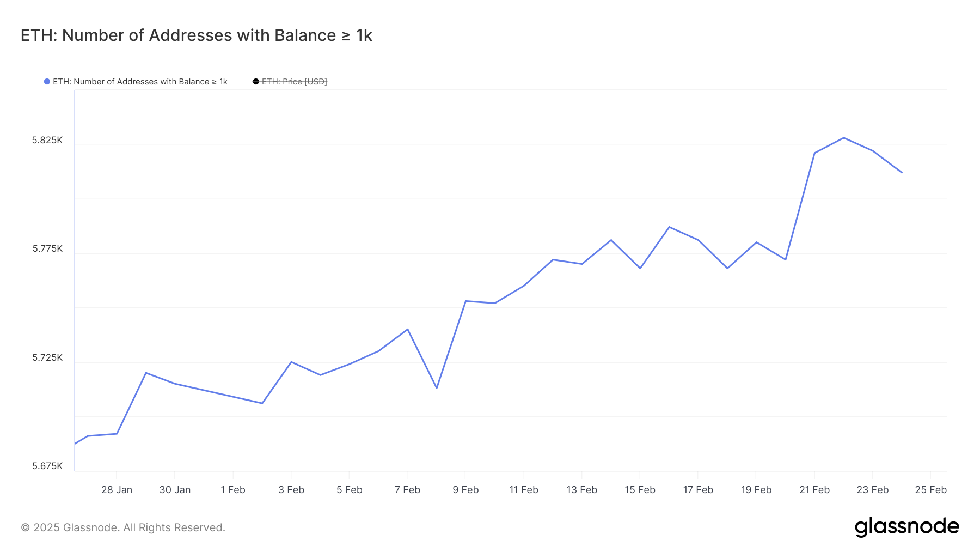Toggle the struck-through ETH: Price [USD] legend entry
The image size is (980, 552).
click(294, 82)
